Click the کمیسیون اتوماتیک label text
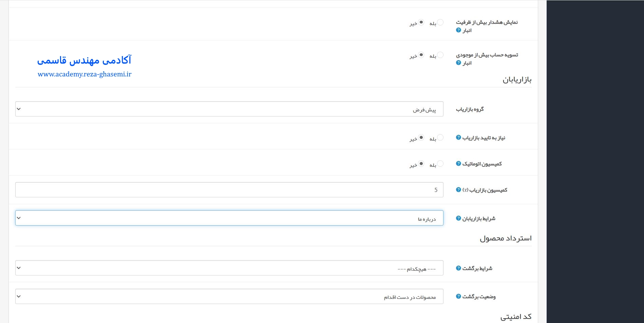Image resolution: width=644 pixels, height=323 pixels. coord(482,164)
